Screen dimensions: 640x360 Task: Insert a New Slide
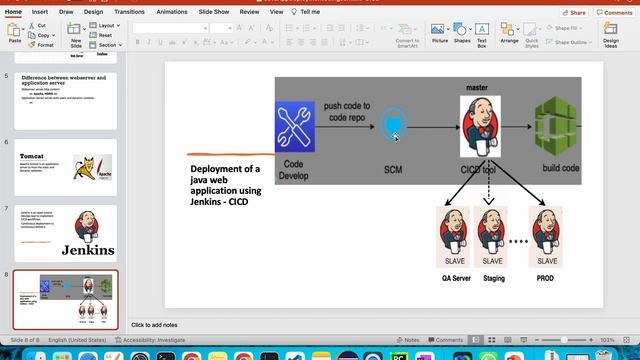coord(75,35)
